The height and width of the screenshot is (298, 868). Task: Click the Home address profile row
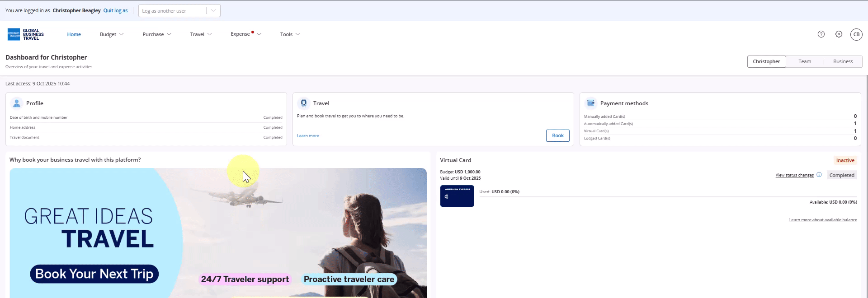pyautogui.click(x=146, y=127)
